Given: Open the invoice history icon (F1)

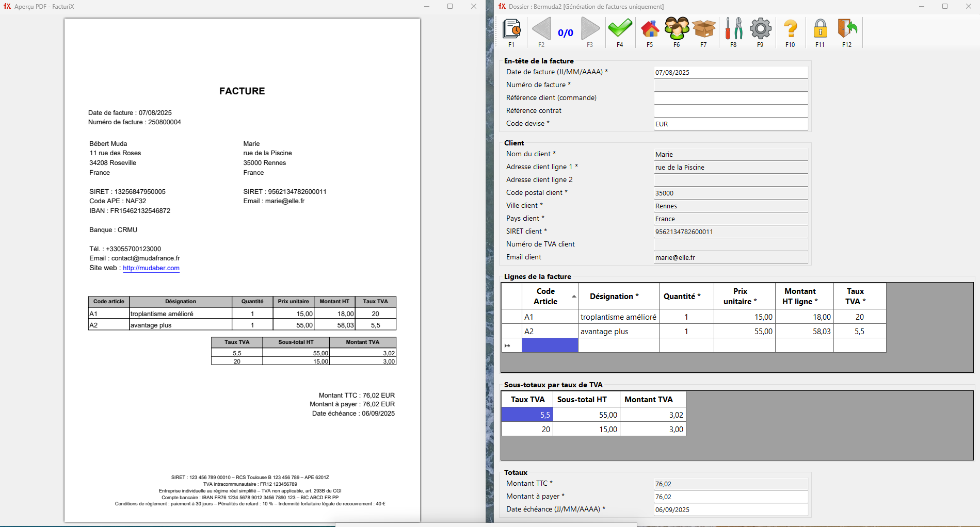Looking at the screenshot, I should [x=511, y=29].
